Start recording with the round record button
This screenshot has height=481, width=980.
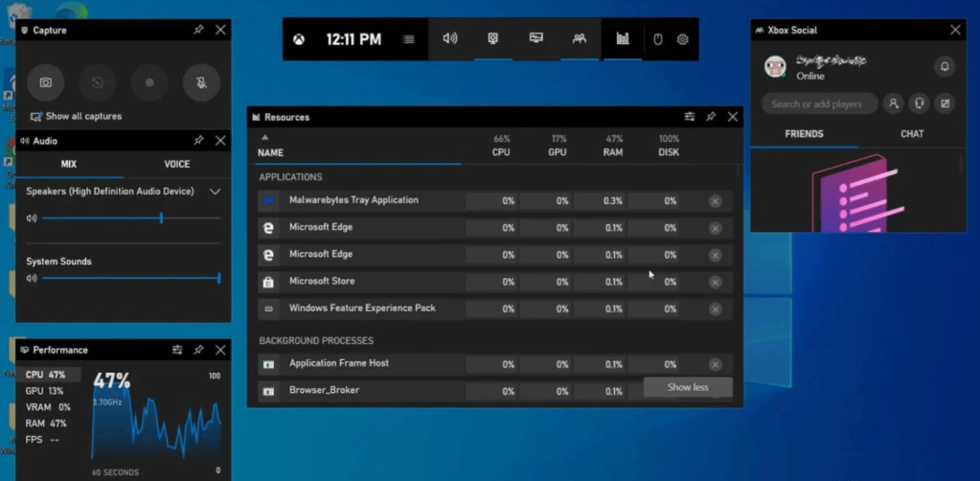point(149,82)
